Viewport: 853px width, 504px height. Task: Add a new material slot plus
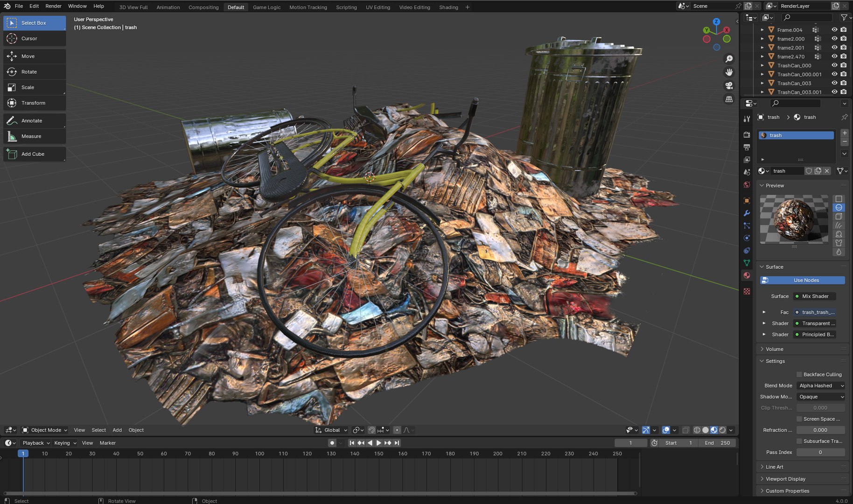844,133
